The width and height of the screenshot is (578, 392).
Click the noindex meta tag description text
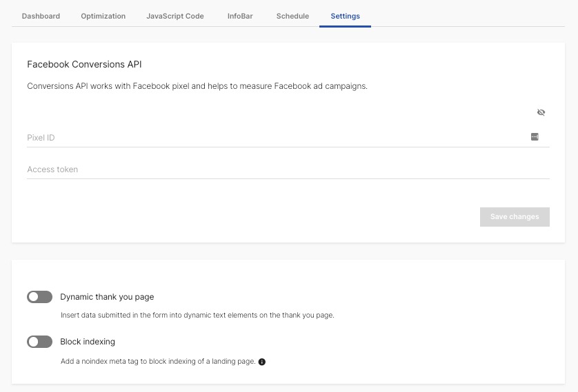click(x=158, y=362)
